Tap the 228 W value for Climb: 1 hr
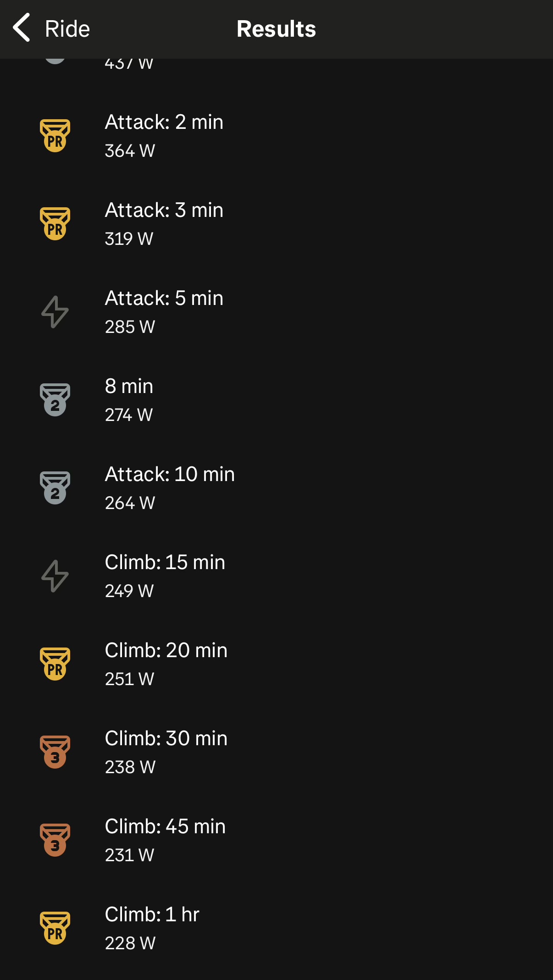 point(130,943)
